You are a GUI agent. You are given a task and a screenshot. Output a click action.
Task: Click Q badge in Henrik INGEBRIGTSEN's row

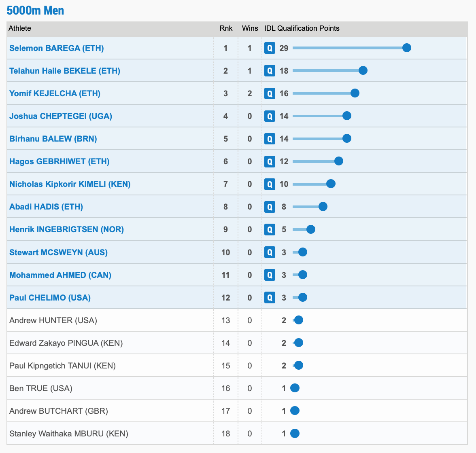tap(270, 229)
